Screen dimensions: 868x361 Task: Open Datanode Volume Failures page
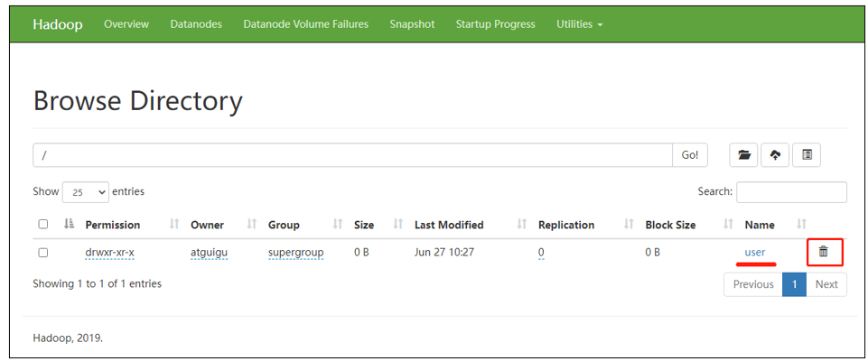pyautogui.click(x=305, y=24)
